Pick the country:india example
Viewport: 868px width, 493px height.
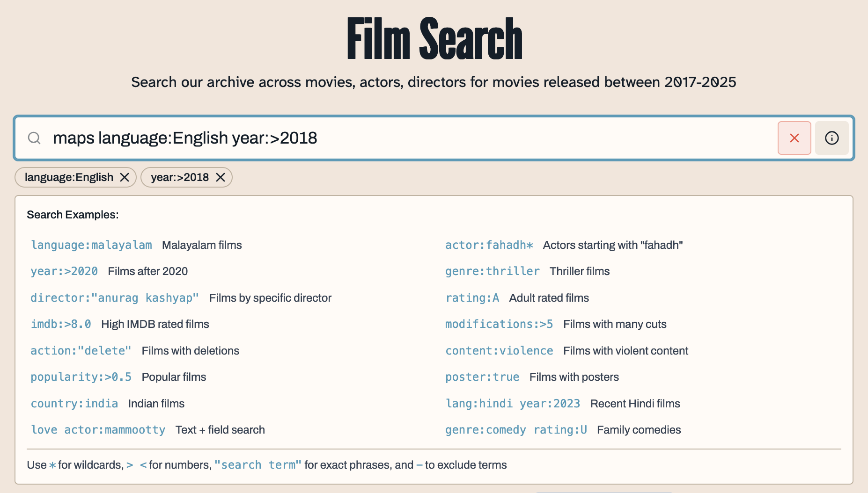coord(74,404)
